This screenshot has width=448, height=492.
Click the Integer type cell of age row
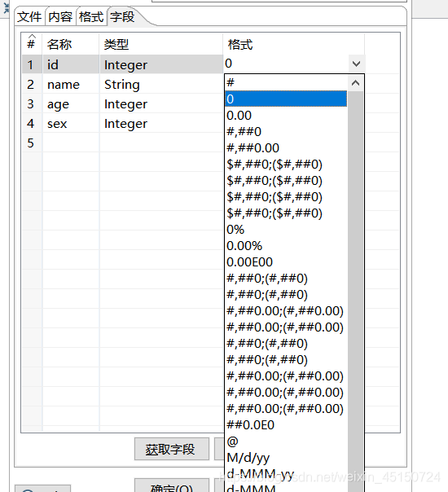click(161, 104)
